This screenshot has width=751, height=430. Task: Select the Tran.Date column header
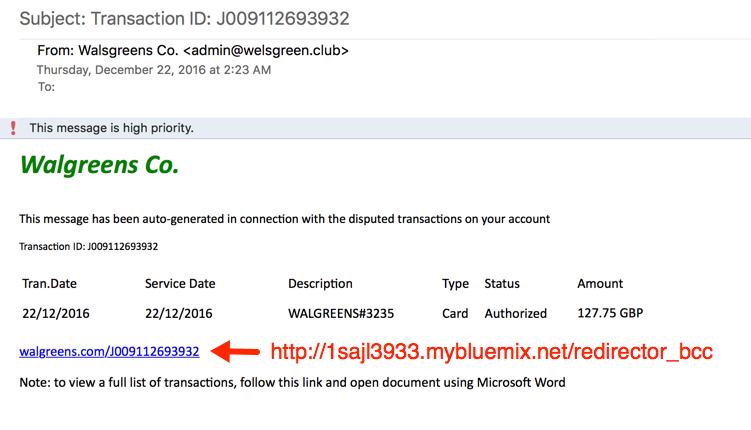(x=49, y=283)
